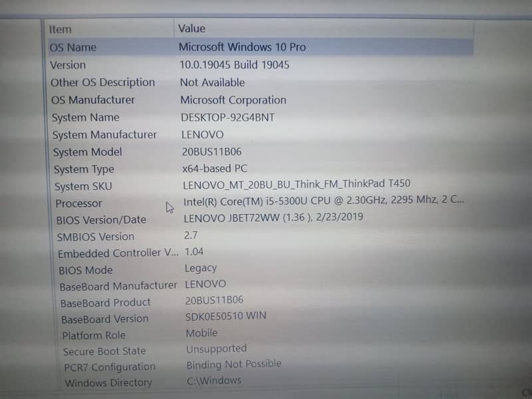
Task: Click the 2.7 SMBIOS value
Action: pos(190,235)
